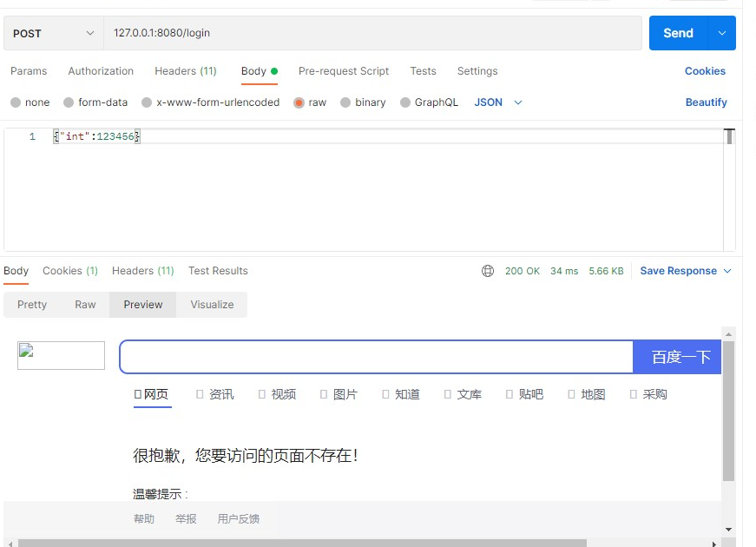Image resolution: width=756 pixels, height=547 pixels.
Task: Select x-www-form-urlencoded body type
Action: pos(211,102)
